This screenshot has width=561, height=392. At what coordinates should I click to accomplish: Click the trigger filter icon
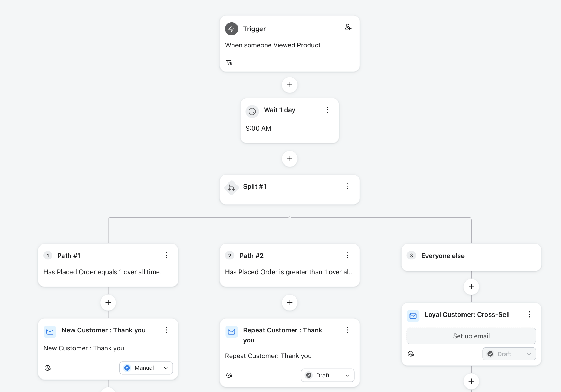click(229, 62)
